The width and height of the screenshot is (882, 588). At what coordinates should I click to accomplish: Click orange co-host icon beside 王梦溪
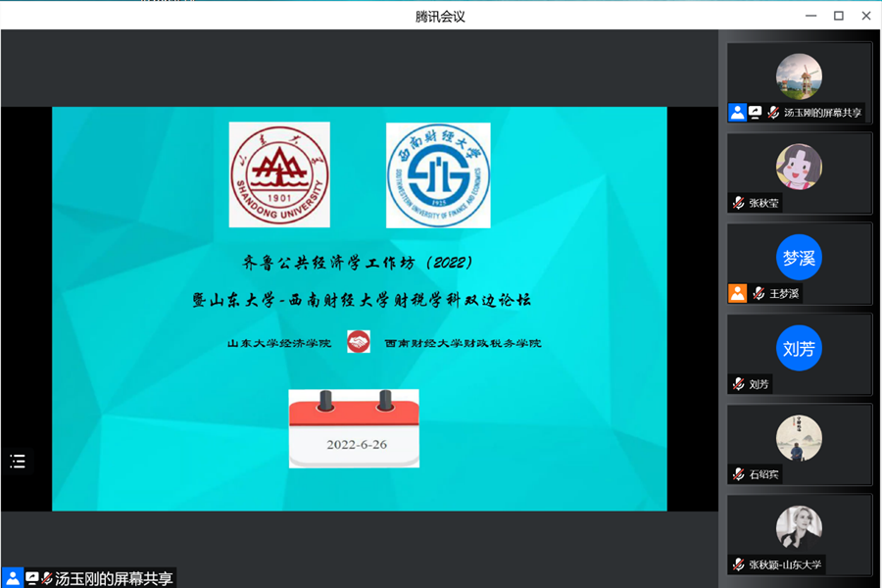[x=737, y=293]
